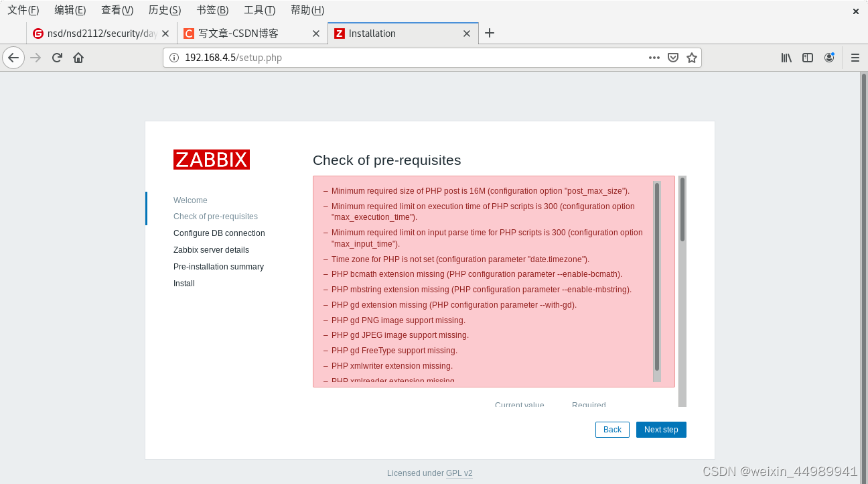
Task: Select the Install step in the sidebar
Action: (184, 284)
